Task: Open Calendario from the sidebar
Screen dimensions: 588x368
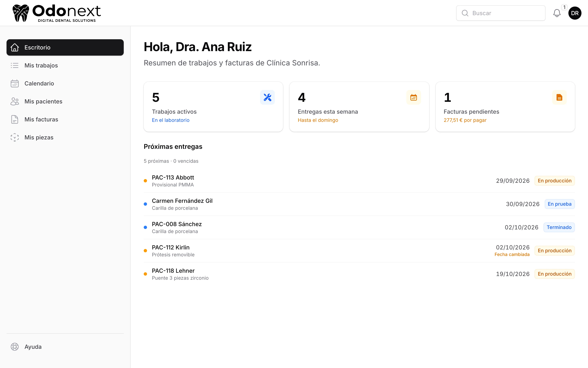Action: tap(65, 83)
